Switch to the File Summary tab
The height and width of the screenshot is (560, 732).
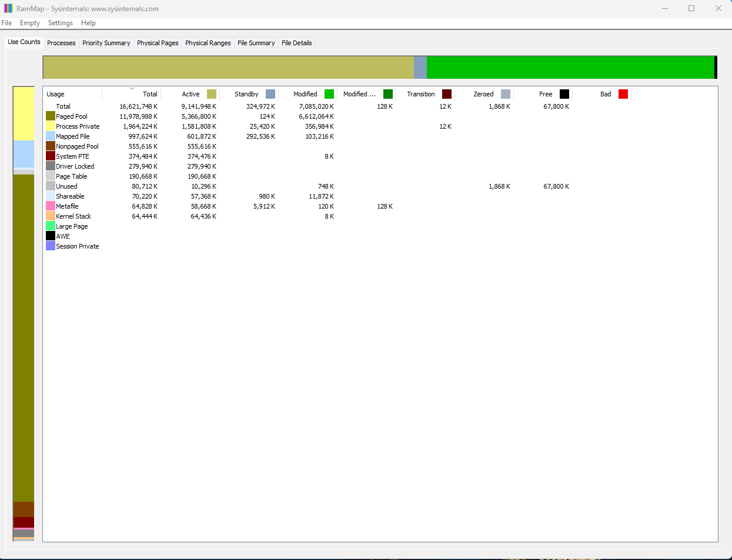click(x=256, y=42)
